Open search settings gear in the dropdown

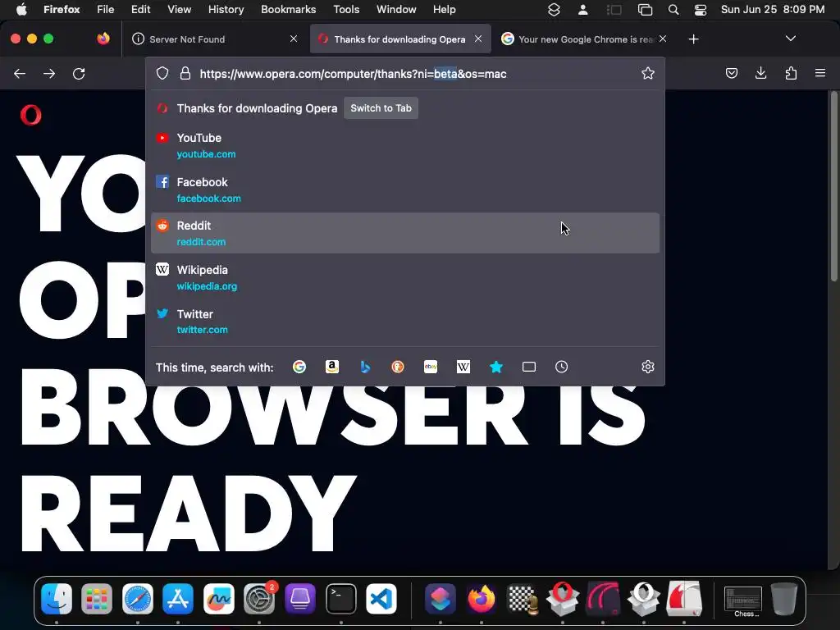coord(648,367)
